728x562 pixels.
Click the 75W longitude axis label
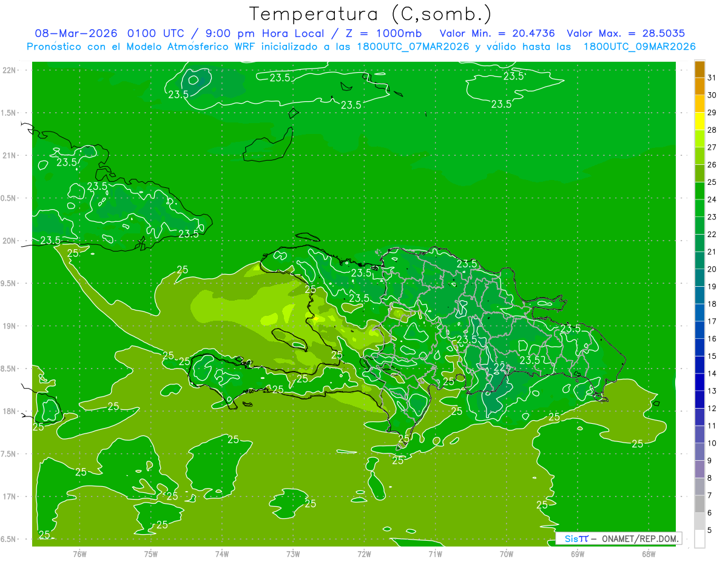click(x=150, y=554)
